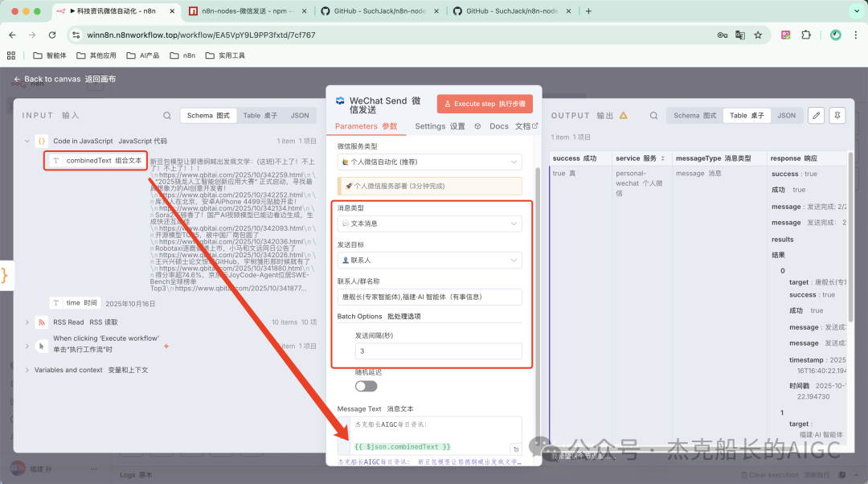
Task: Search OUTPUT panel with magnifier icon
Action: pyautogui.click(x=653, y=115)
